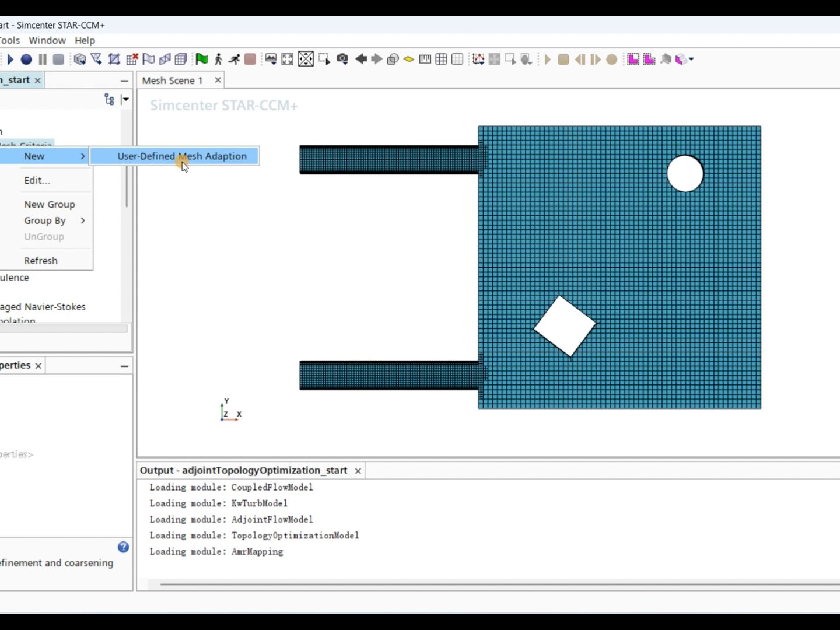840x630 pixels.
Task: Click the gray right-arrow Next View icon
Action: [377, 59]
